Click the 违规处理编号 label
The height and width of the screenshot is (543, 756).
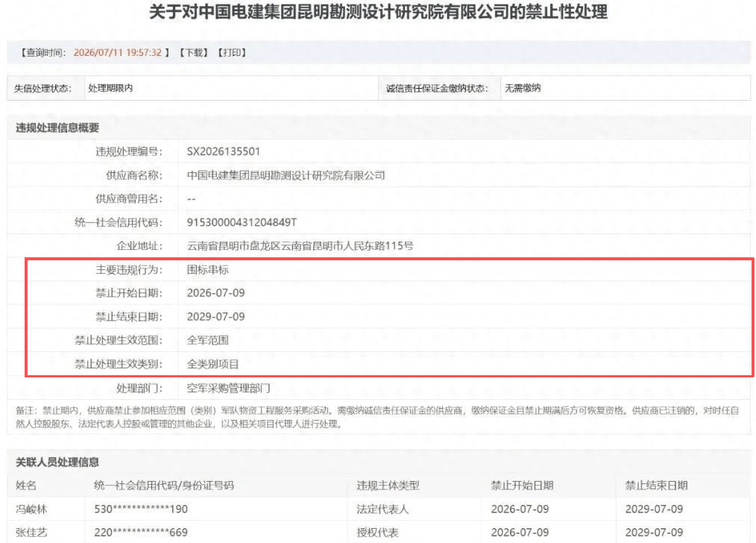(129, 151)
